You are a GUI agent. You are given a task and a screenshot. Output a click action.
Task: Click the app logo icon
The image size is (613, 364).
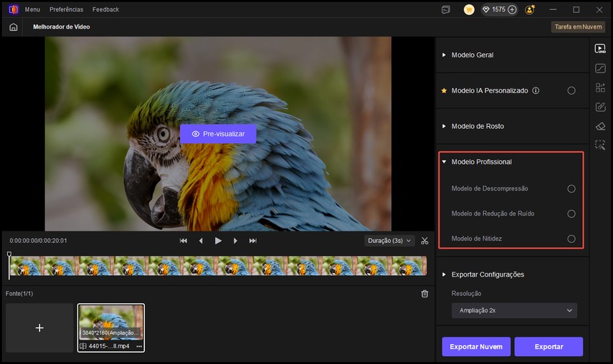[14, 9]
